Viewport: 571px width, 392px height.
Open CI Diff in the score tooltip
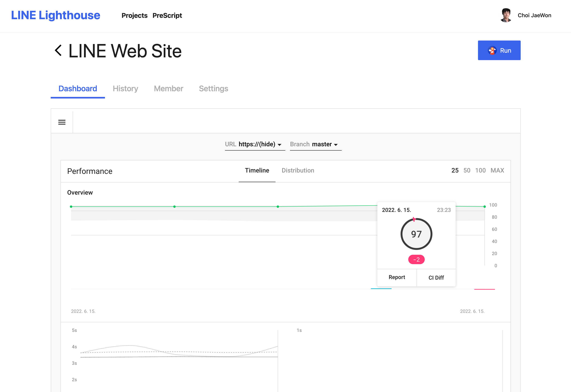click(x=436, y=278)
